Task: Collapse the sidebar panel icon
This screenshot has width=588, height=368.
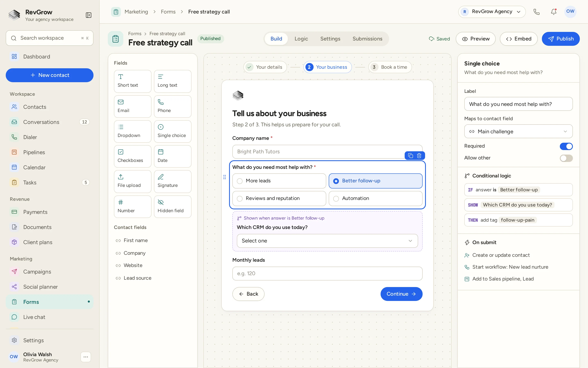Action: pos(88,15)
